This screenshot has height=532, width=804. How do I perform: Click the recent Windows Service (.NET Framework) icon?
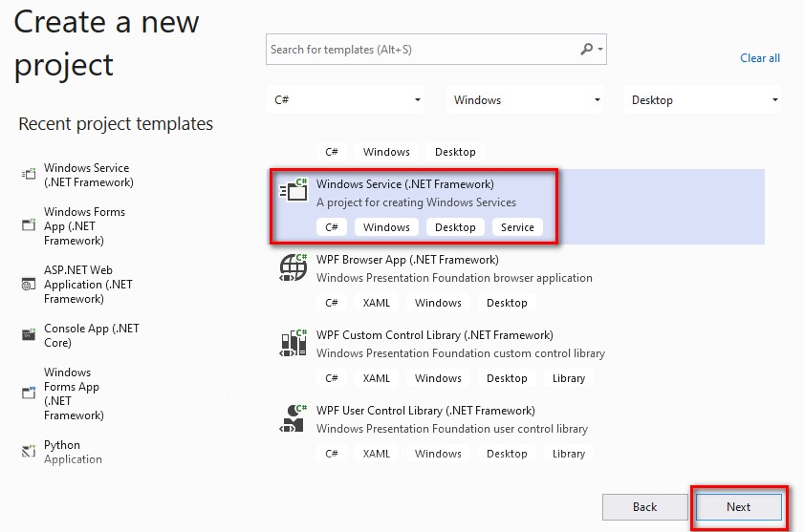(29, 174)
